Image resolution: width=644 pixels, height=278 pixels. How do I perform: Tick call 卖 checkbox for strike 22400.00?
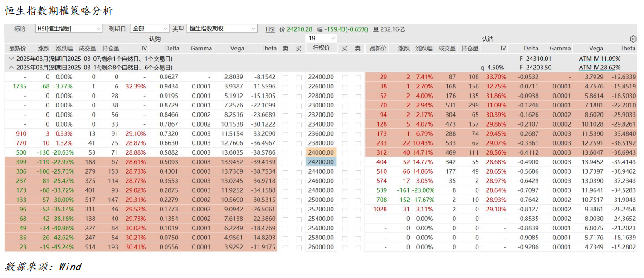285,78
